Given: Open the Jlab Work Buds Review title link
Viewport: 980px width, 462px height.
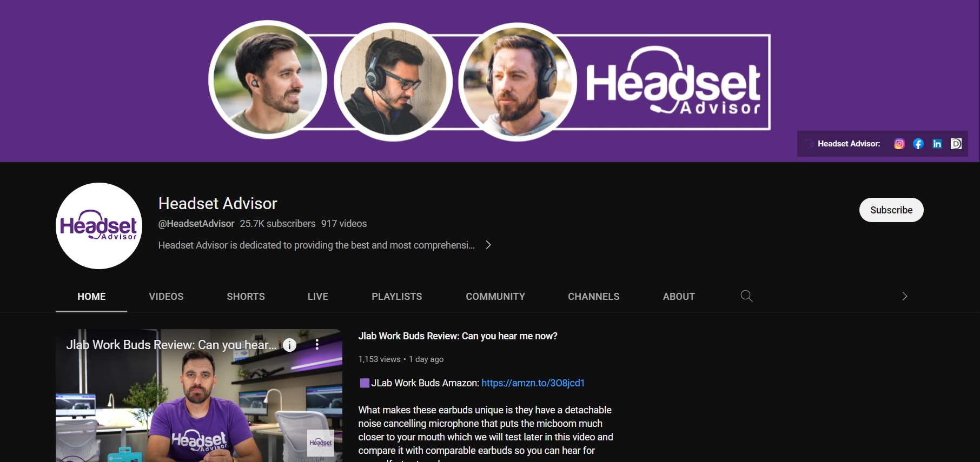Looking at the screenshot, I should tap(458, 336).
